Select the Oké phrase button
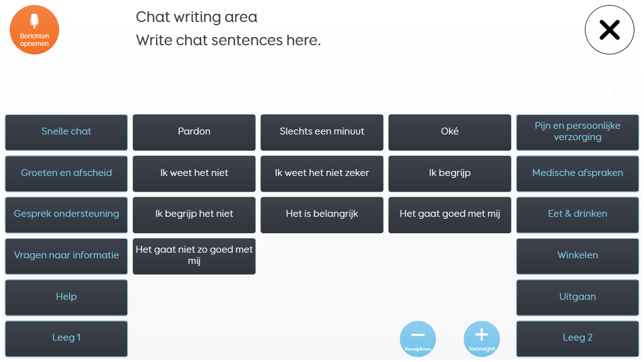 click(x=450, y=132)
